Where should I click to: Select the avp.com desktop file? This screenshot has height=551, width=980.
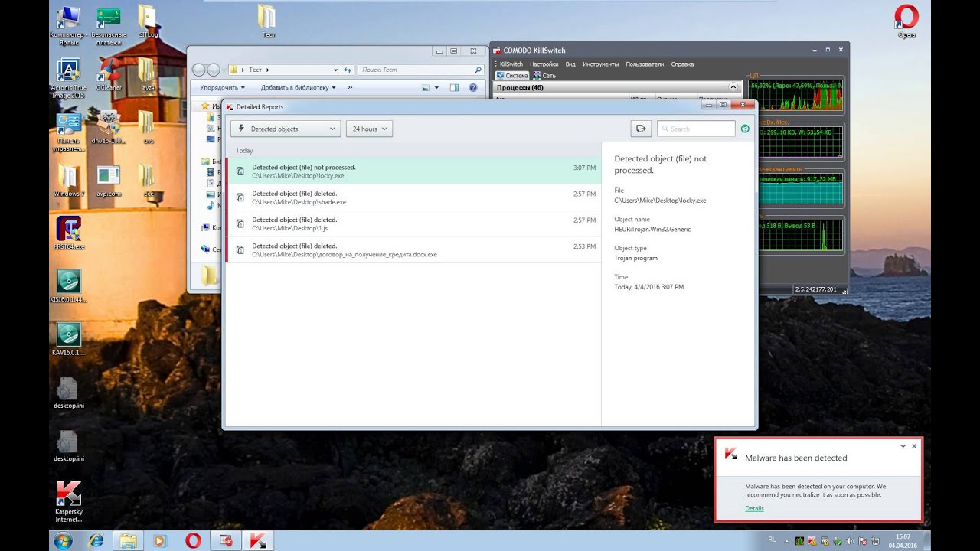109,181
